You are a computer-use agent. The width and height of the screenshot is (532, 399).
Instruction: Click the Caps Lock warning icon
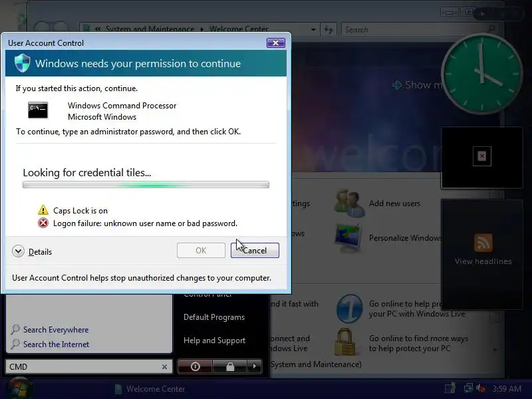coord(43,210)
